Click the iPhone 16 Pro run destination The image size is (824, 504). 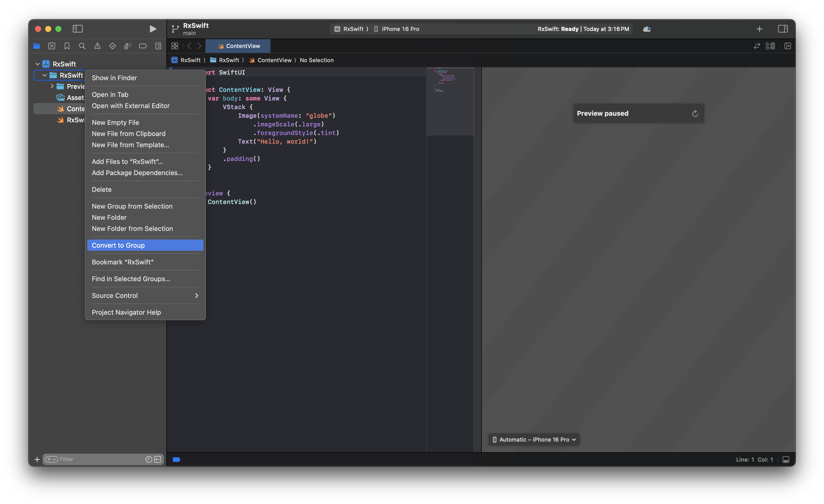point(400,29)
